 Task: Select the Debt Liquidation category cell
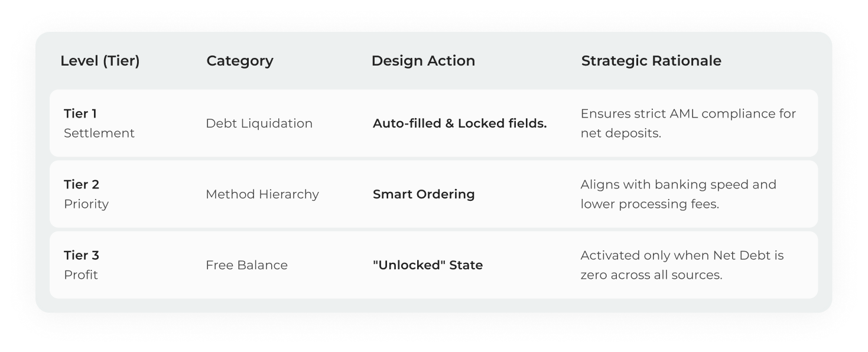point(259,123)
